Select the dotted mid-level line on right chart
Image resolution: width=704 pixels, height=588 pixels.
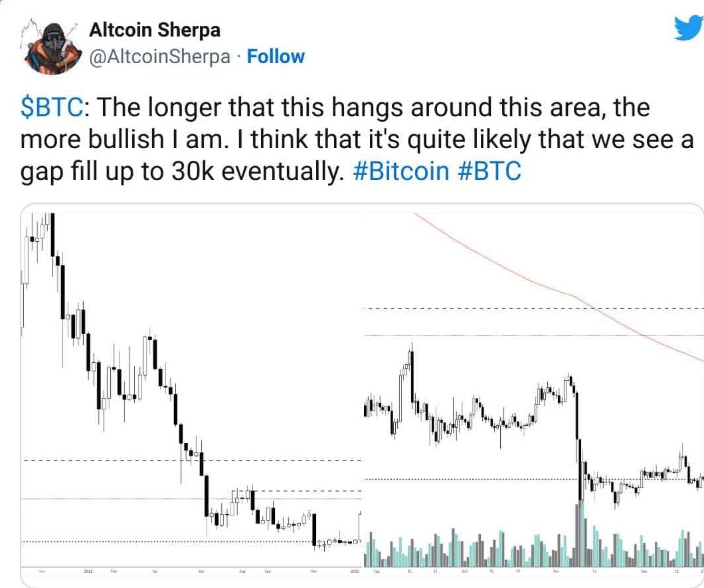[465, 479]
